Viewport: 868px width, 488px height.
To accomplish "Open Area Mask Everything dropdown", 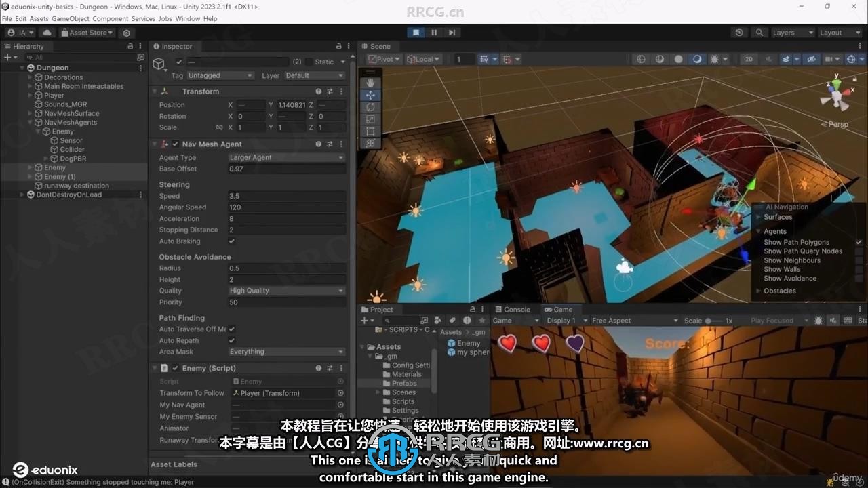I will point(287,352).
